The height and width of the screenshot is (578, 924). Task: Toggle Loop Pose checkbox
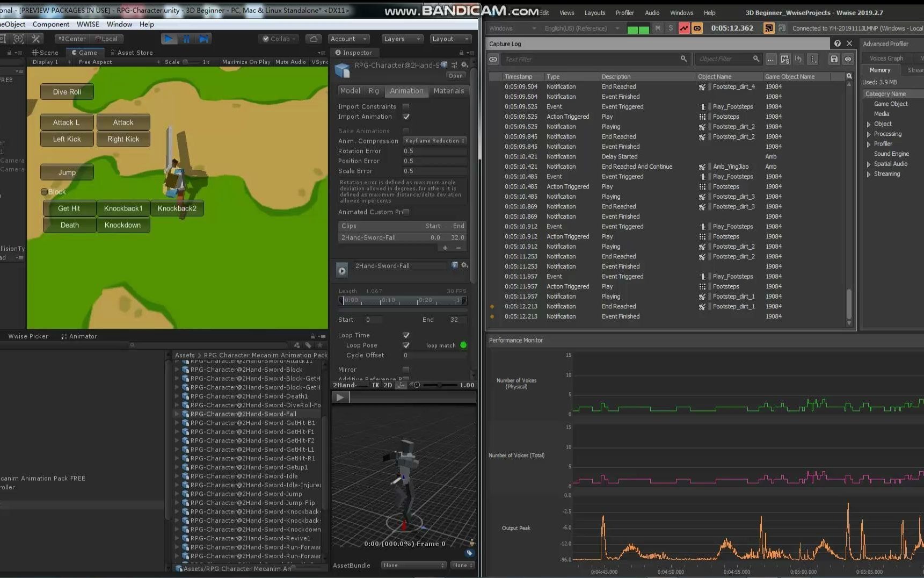[406, 345]
